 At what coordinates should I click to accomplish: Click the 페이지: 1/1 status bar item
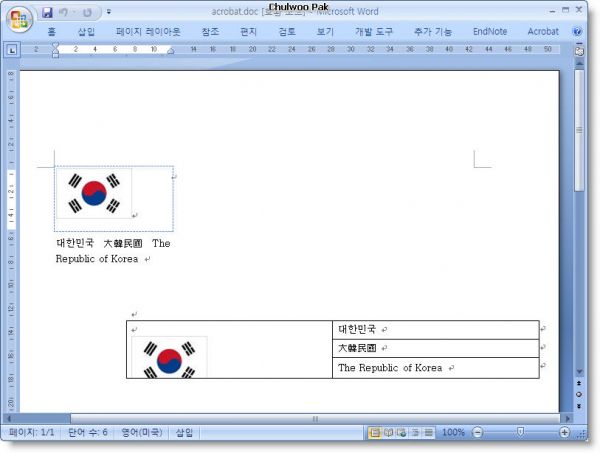(x=32, y=433)
